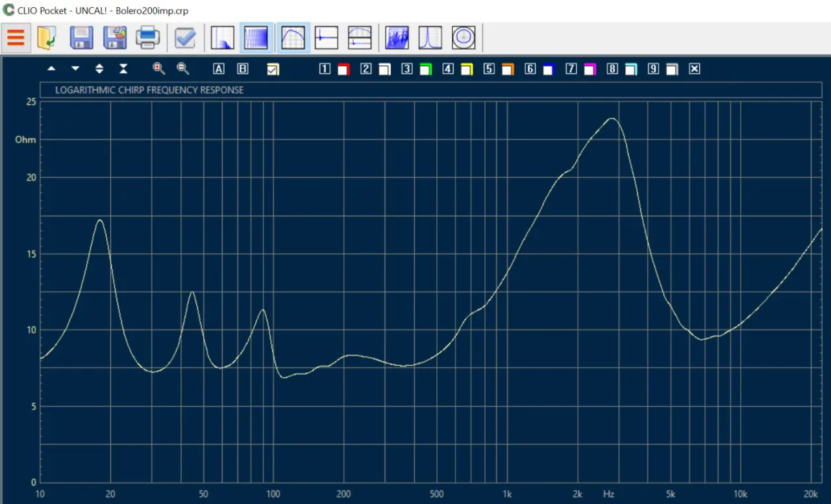
Task: Toggle marker A on the graph
Action: (x=219, y=69)
